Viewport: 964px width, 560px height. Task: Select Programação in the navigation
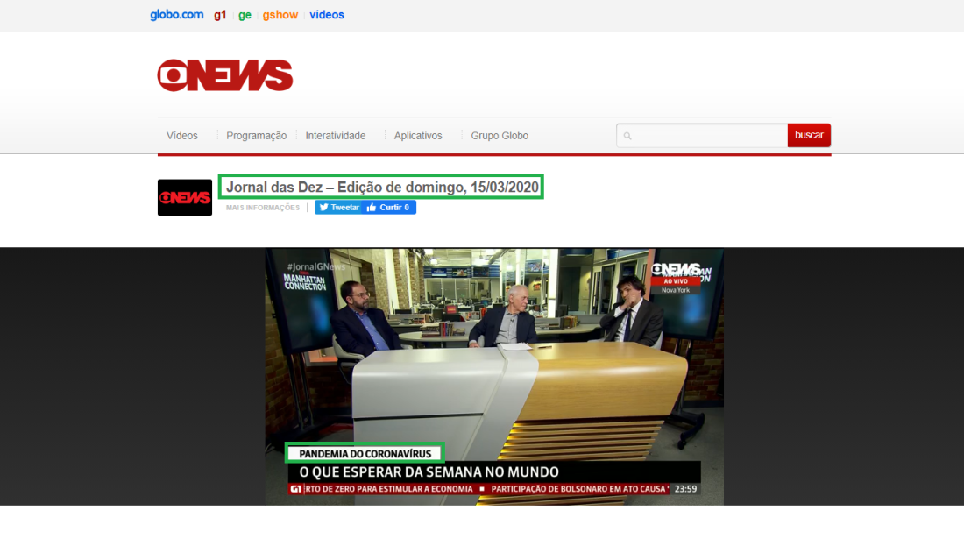click(257, 136)
